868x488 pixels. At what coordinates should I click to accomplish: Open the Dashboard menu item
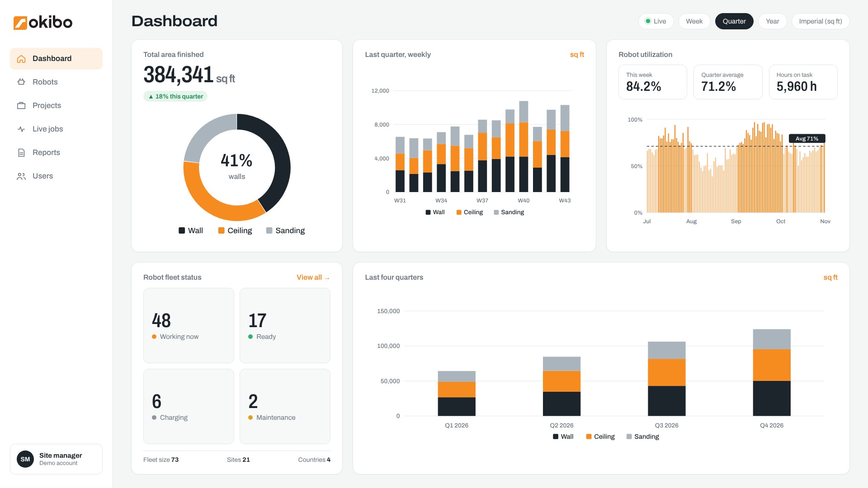[56, 59]
